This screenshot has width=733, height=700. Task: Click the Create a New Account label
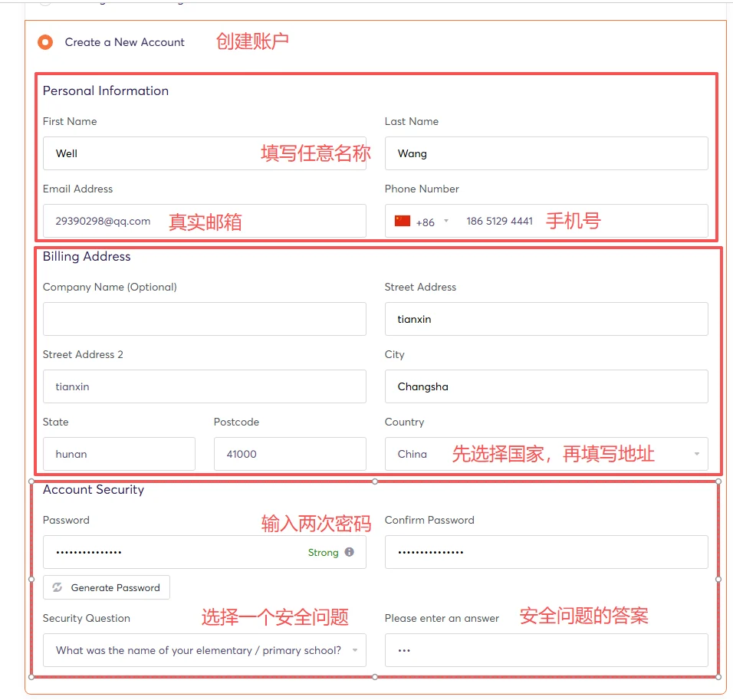tap(124, 42)
